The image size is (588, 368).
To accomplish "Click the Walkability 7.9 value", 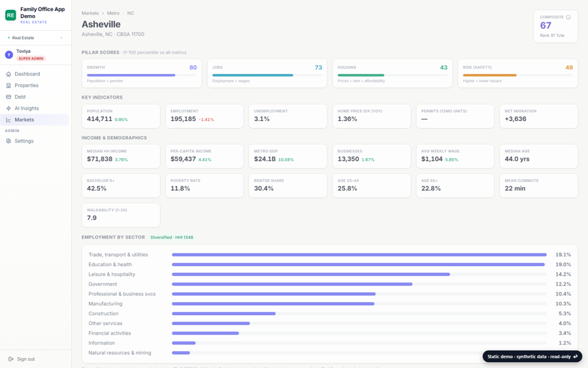I will [92, 218].
